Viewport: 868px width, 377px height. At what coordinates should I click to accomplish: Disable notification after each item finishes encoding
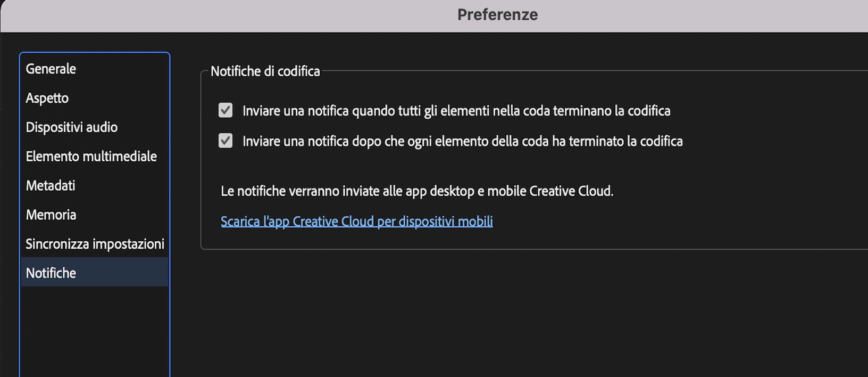tap(226, 140)
